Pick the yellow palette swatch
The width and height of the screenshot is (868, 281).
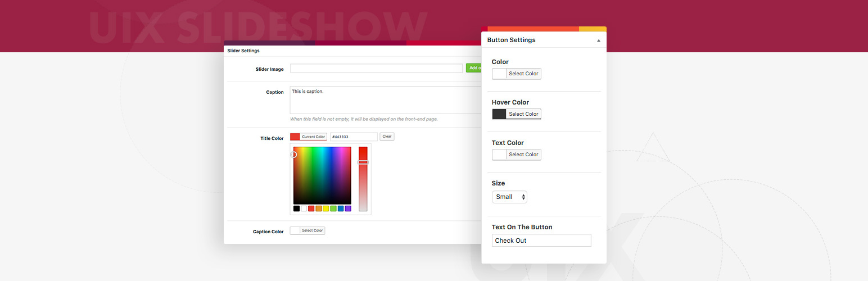(x=326, y=209)
